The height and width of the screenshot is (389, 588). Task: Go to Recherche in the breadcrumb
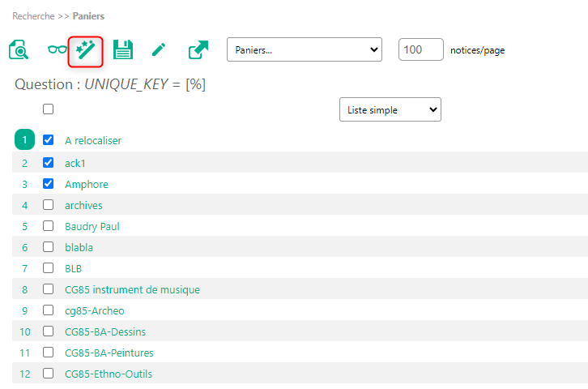(33, 15)
